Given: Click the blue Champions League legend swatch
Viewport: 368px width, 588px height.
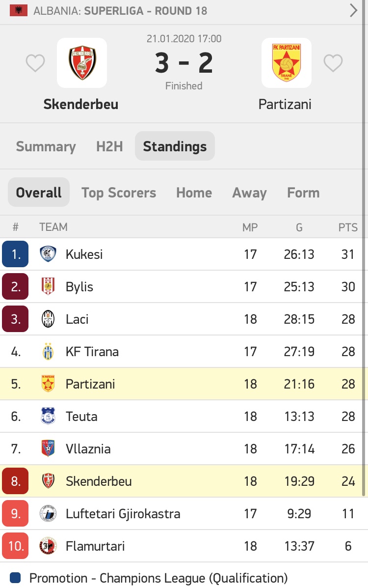Looking at the screenshot, I should point(15,578).
